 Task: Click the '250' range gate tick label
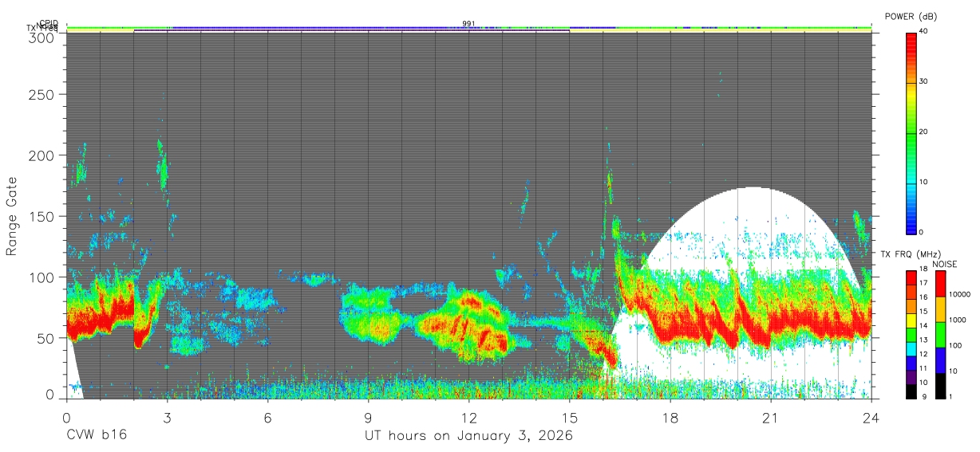pyautogui.click(x=41, y=95)
